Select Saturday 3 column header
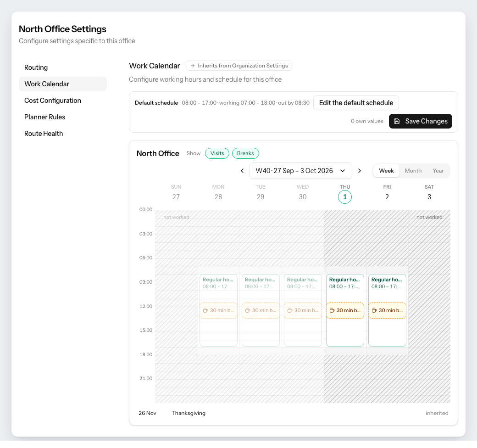477x448 pixels. click(x=429, y=193)
